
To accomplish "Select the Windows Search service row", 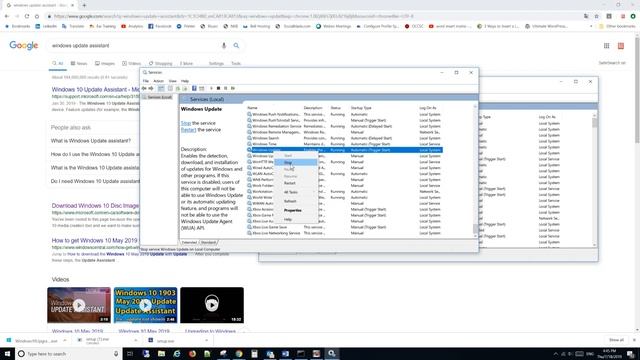I will point(344,138).
